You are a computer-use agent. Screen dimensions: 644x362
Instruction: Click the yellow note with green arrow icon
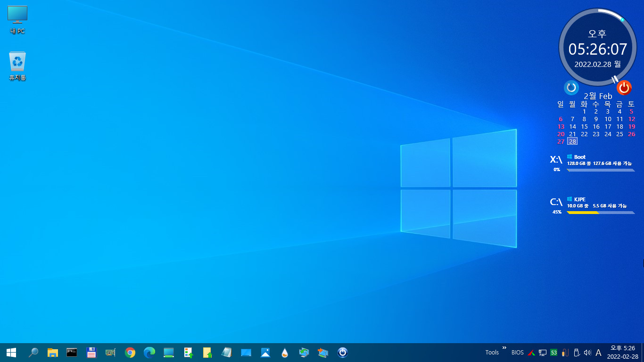coord(207,352)
